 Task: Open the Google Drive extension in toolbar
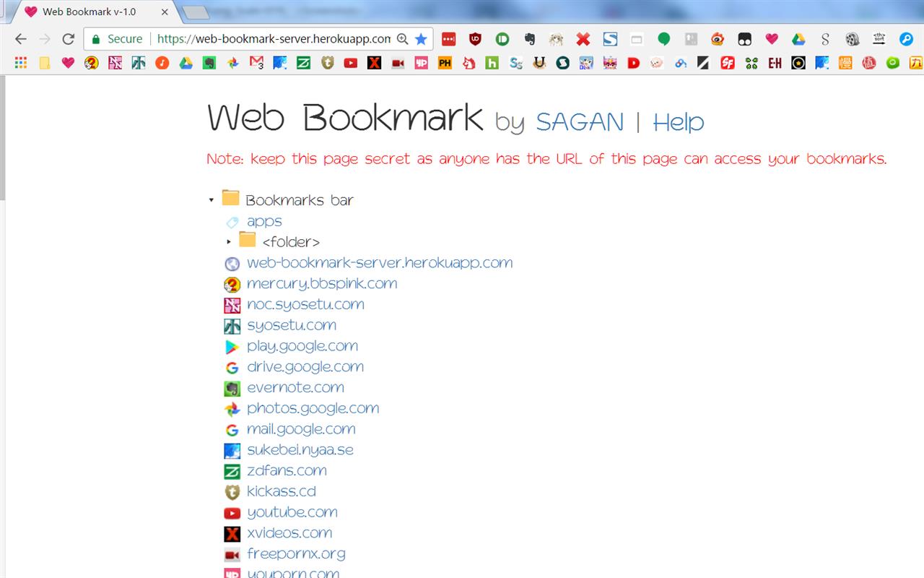click(x=798, y=39)
